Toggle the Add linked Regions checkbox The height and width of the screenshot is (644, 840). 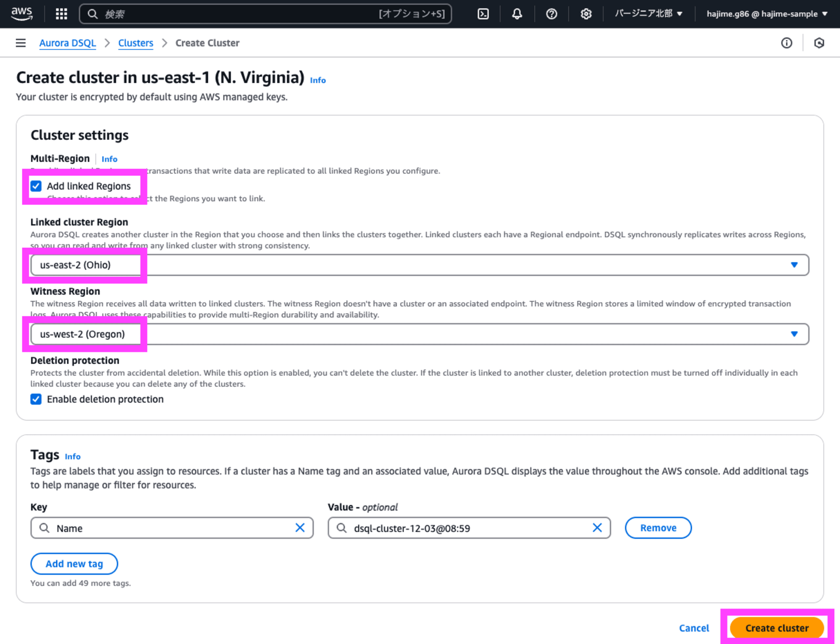(x=36, y=186)
